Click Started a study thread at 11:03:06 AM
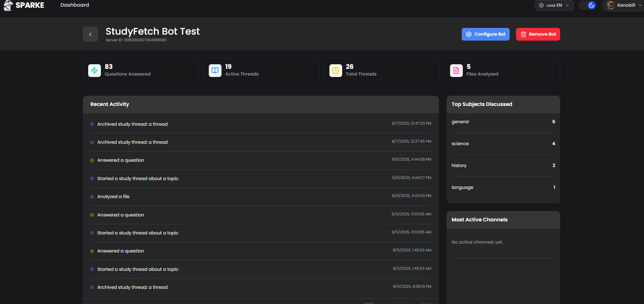 point(261,233)
